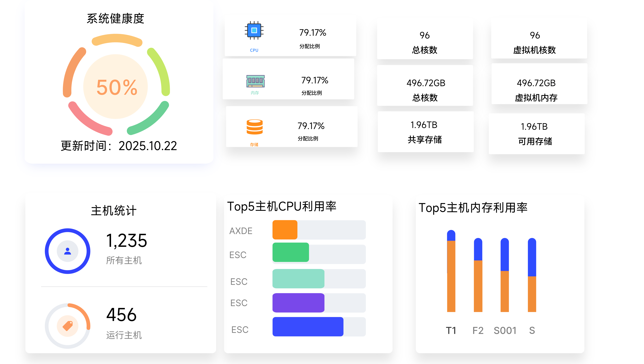This screenshot has height=364, width=644.
Task: Click the orange storage database icon
Action: tap(255, 127)
